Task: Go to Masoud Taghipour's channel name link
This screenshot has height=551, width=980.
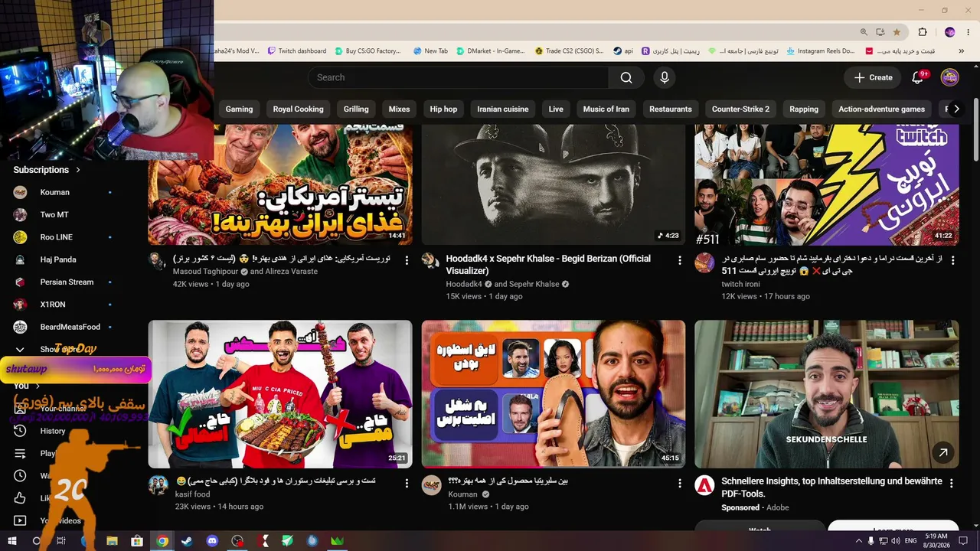Action: (207, 272)
